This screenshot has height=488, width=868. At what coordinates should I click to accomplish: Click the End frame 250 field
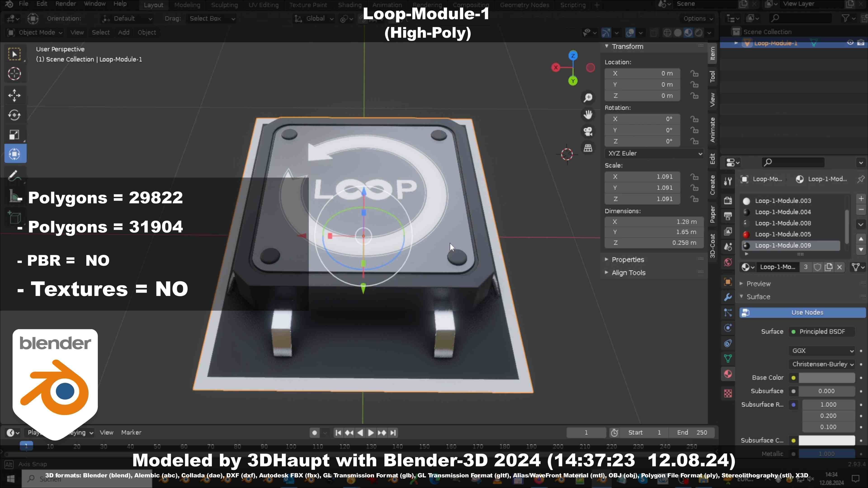pos(692,433)
